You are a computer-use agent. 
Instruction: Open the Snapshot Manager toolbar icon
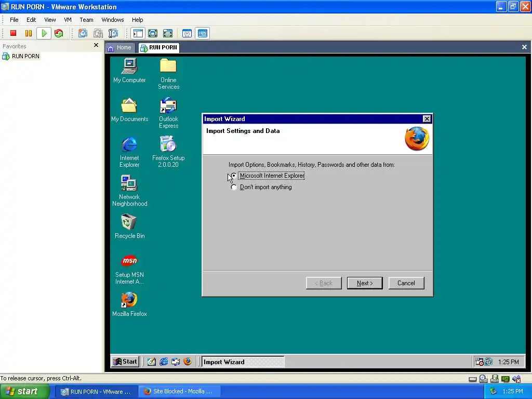pos(113,33)
